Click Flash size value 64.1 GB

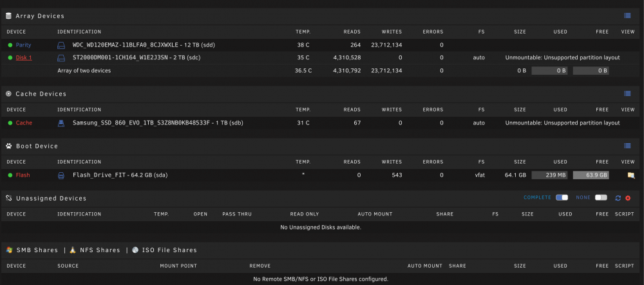[x=515, y=175]
